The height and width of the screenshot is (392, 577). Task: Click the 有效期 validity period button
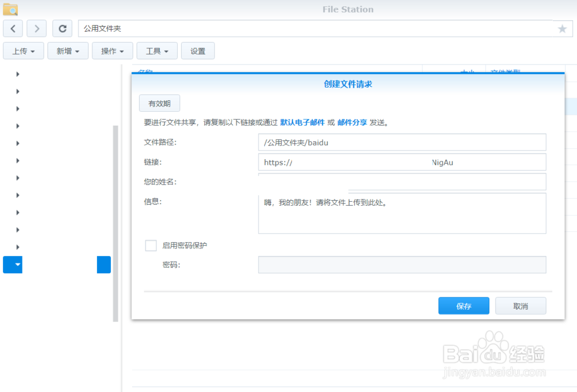(x=159, y=103)
